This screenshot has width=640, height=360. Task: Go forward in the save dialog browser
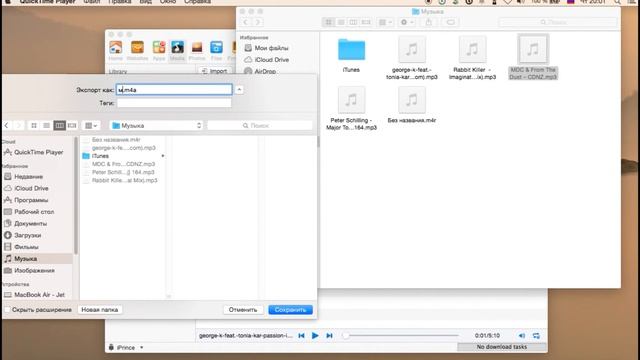19,125
